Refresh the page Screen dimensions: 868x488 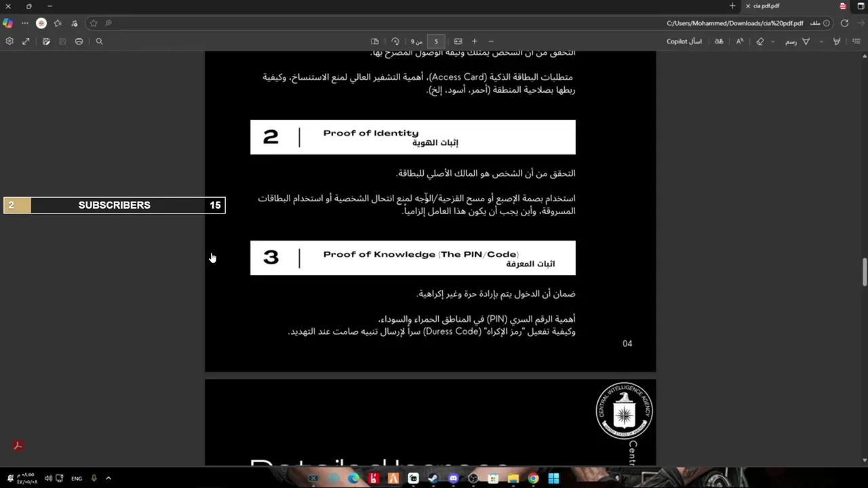click(844, 23)
